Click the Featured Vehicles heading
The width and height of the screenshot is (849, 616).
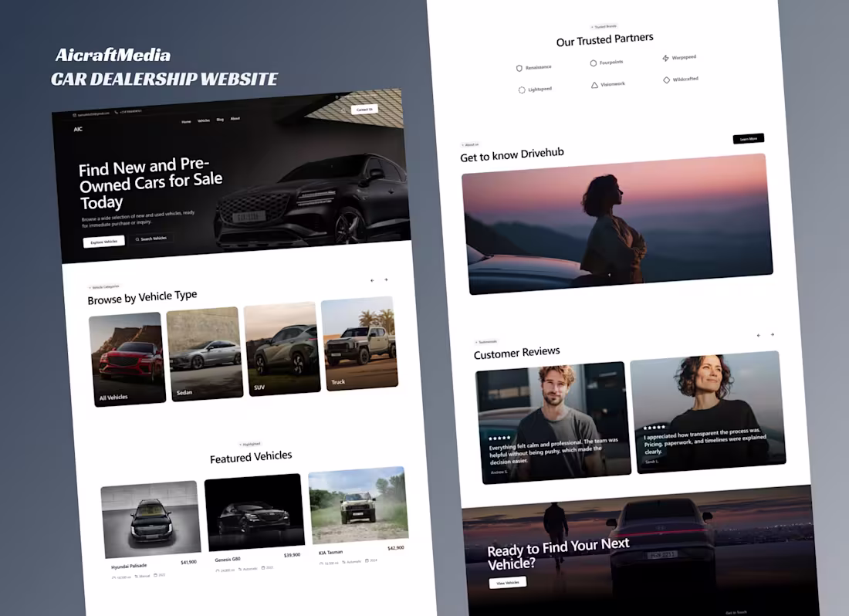[251, 458]
